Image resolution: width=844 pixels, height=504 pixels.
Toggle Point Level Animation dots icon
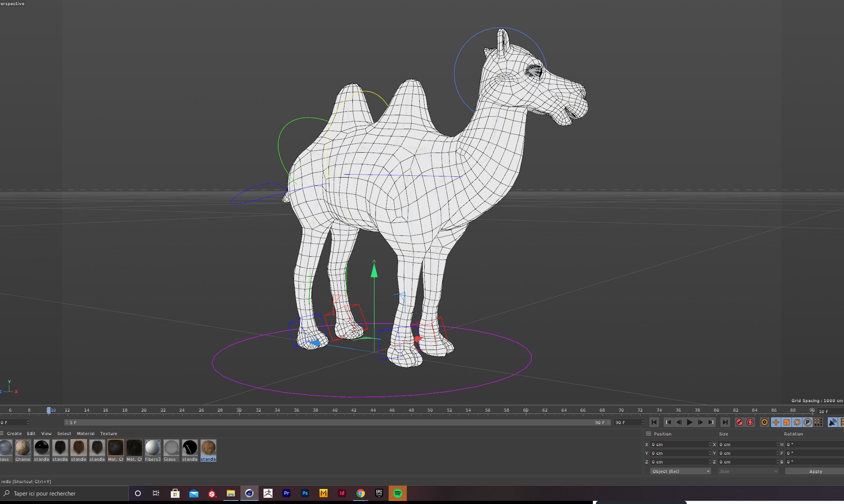tap(818, 422)
